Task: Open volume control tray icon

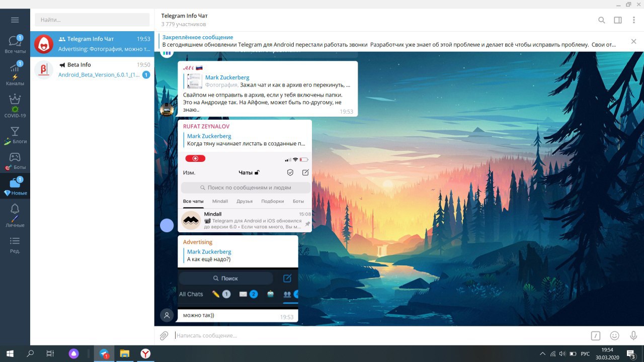Action: point(562,354)
